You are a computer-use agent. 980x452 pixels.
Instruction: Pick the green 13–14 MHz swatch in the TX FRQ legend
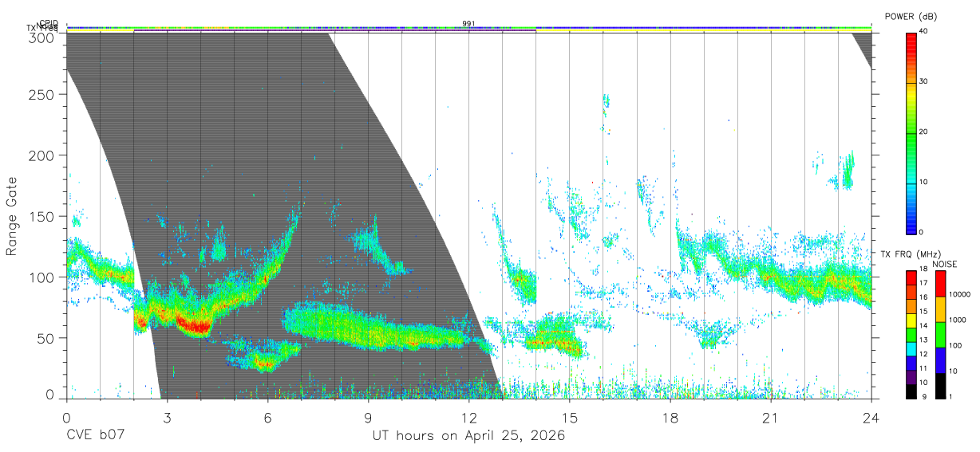(x=911, y=334)
